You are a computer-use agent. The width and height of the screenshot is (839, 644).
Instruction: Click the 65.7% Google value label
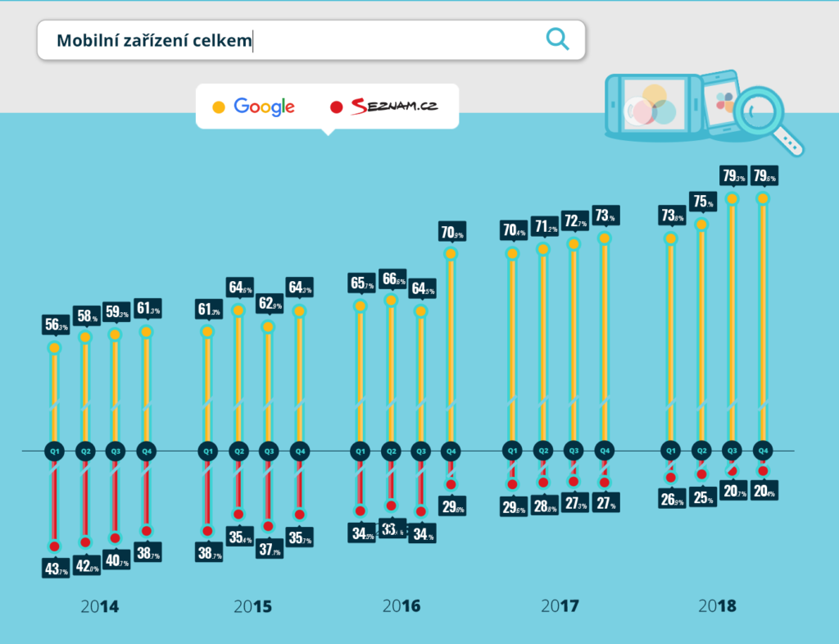362,283
